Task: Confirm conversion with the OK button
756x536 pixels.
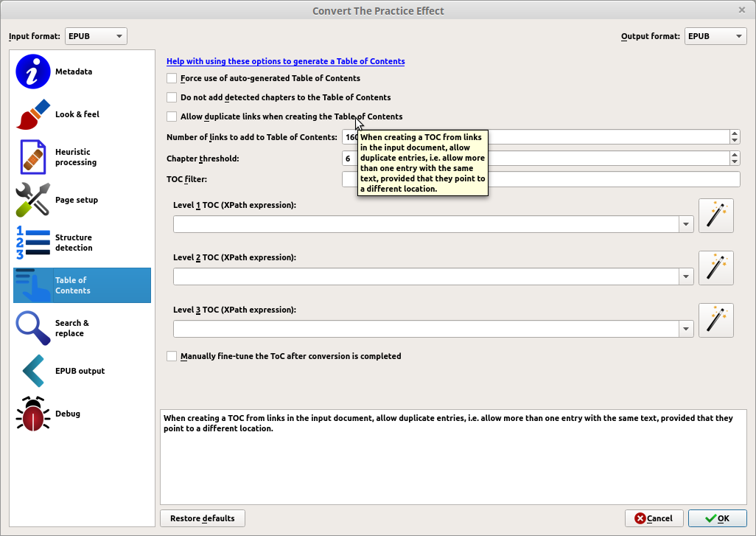Action: coord(718,518)
